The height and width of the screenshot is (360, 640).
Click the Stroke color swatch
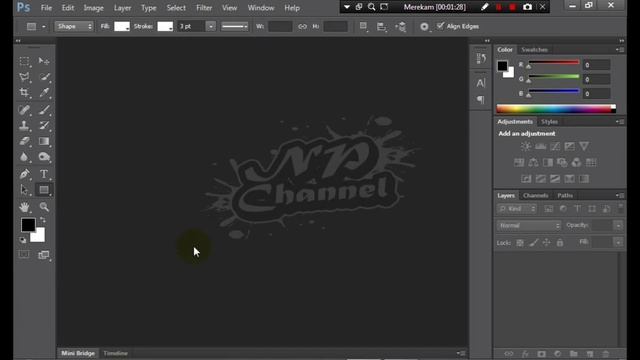(x=165, y=27)
